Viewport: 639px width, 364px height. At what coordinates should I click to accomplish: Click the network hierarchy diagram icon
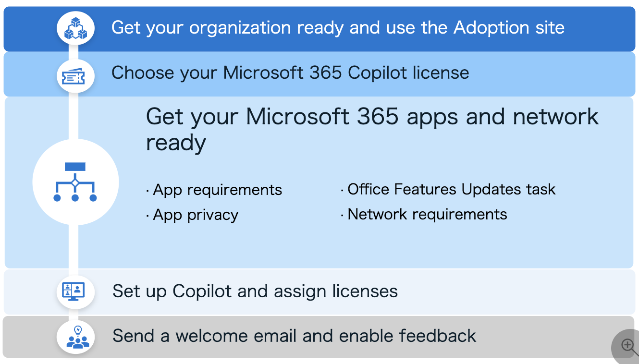tap(75, 182)
